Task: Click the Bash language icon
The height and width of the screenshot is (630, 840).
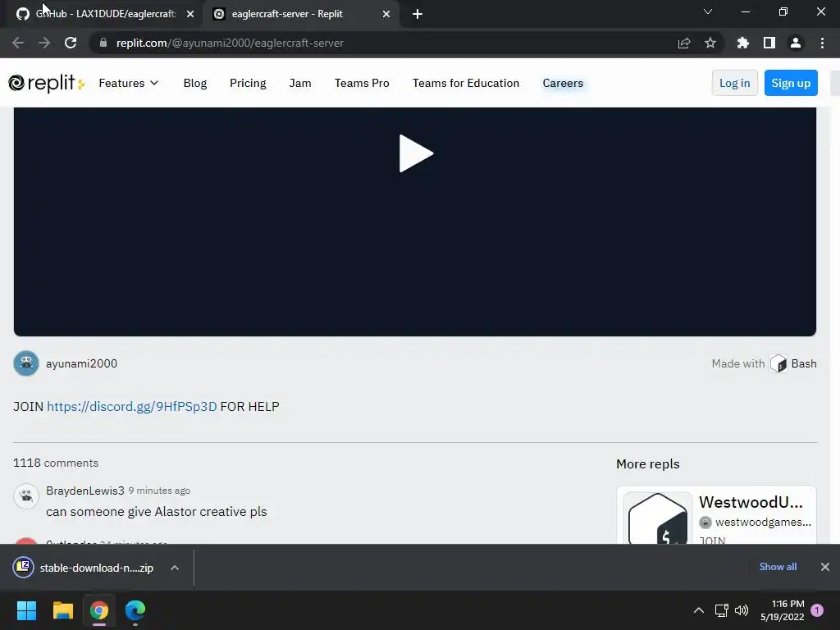Action: 778,363
